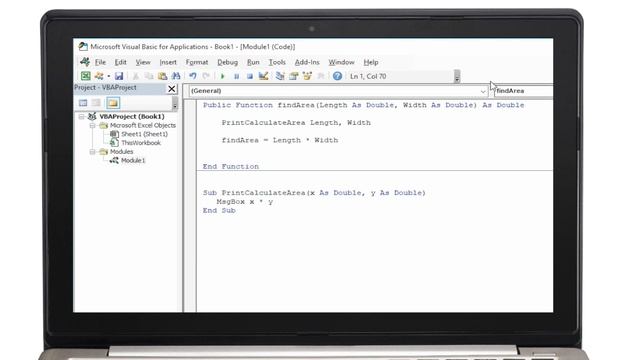
Task: Save the workbook with the floppy icon
Action: (119, 76)
